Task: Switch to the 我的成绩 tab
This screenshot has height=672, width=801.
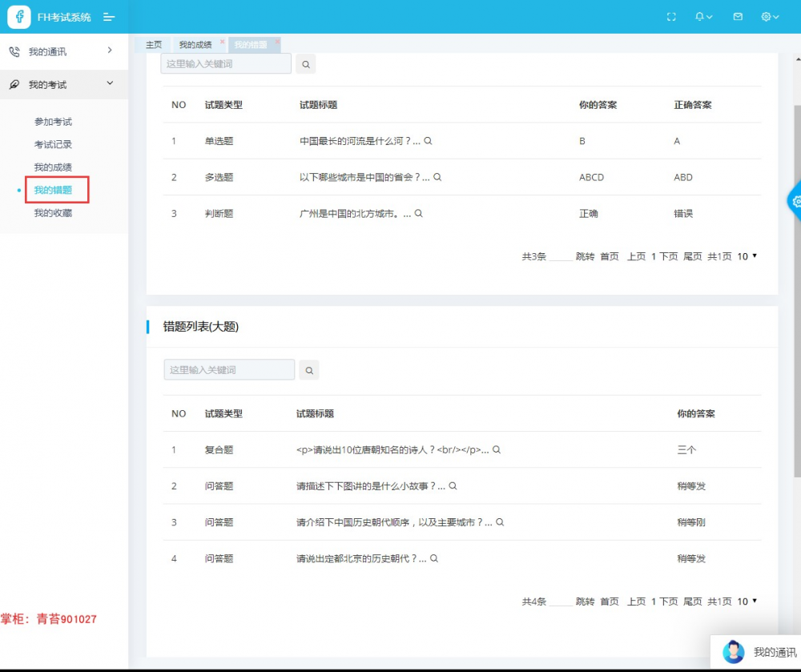Action: 195,44
